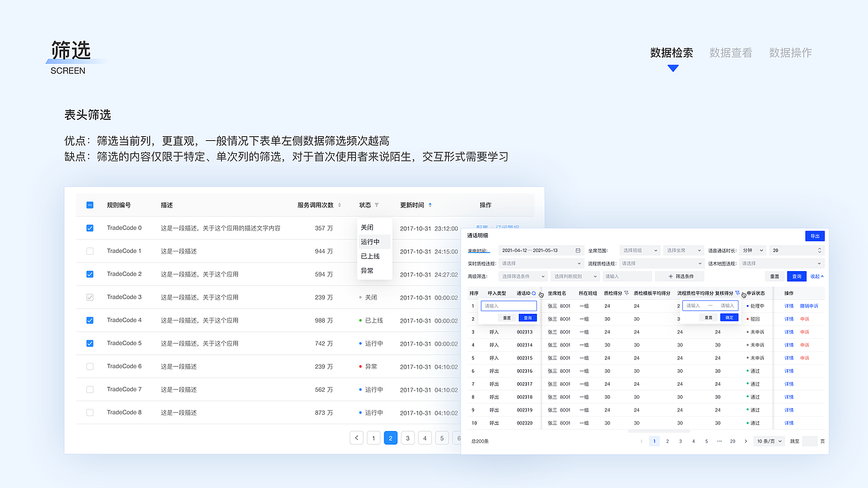Check the TradeCode 1 row checkbox

pyautogui.click(x=89, y=251)
